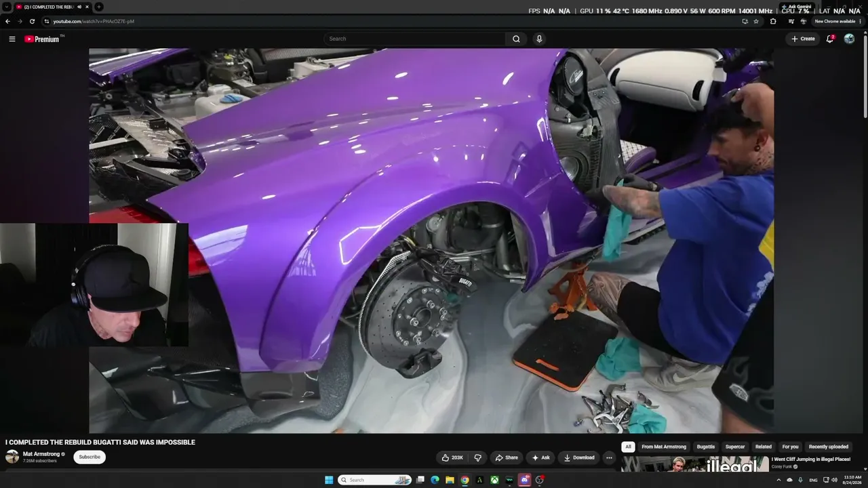Viewport: 868px width, 488px height.
Task: Open the illegal cliff jumping video thumbnail
Action: pyautogui.click(x=695, y=464)
